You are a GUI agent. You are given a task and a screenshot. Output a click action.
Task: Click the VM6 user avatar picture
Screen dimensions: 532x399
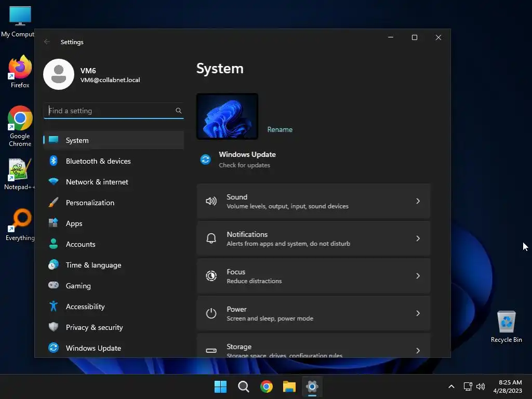click(x=59, y=74)
